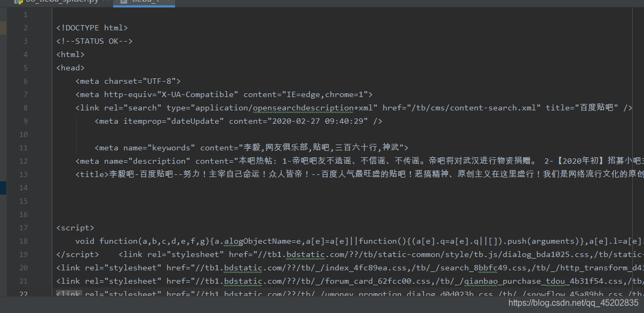Click the title="百度贴吧" attribute
644x313 pixels.
tap(582, 108)
